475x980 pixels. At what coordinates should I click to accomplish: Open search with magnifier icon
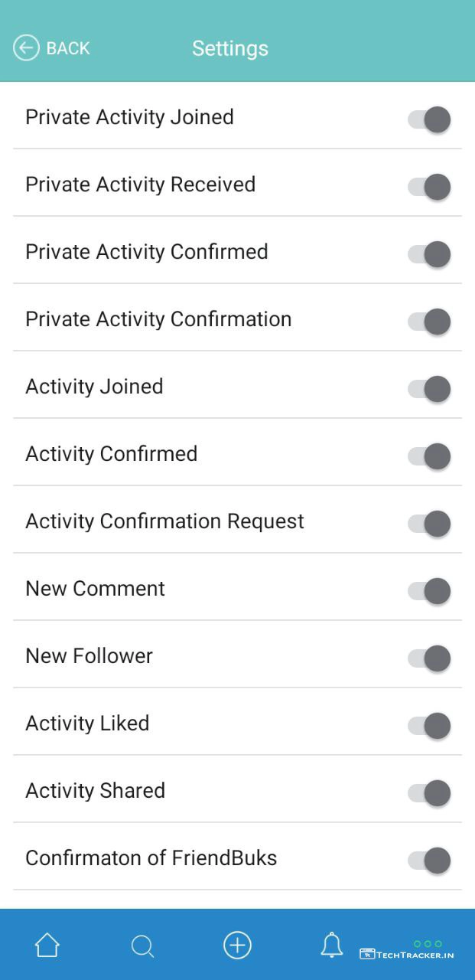point(142,946)
